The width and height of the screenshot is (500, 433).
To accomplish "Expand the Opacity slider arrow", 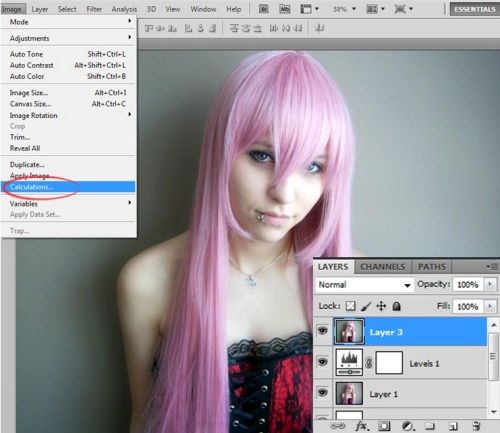I will point(490,284).
